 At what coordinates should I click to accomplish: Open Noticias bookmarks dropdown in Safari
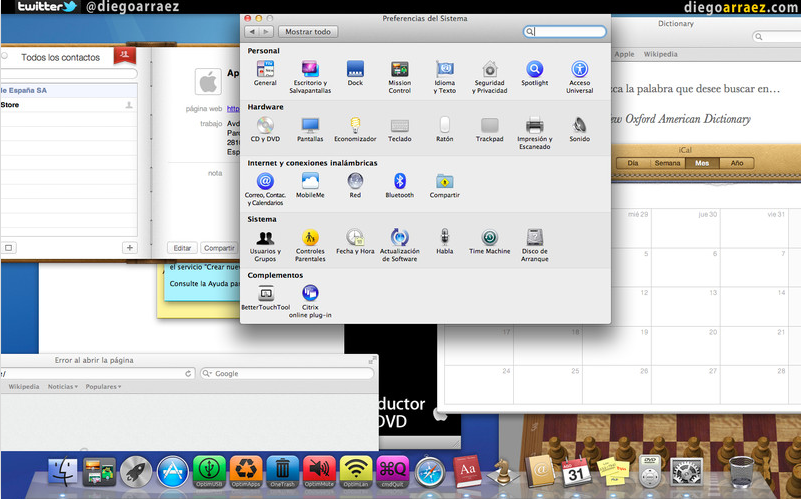tap(63, 387)
